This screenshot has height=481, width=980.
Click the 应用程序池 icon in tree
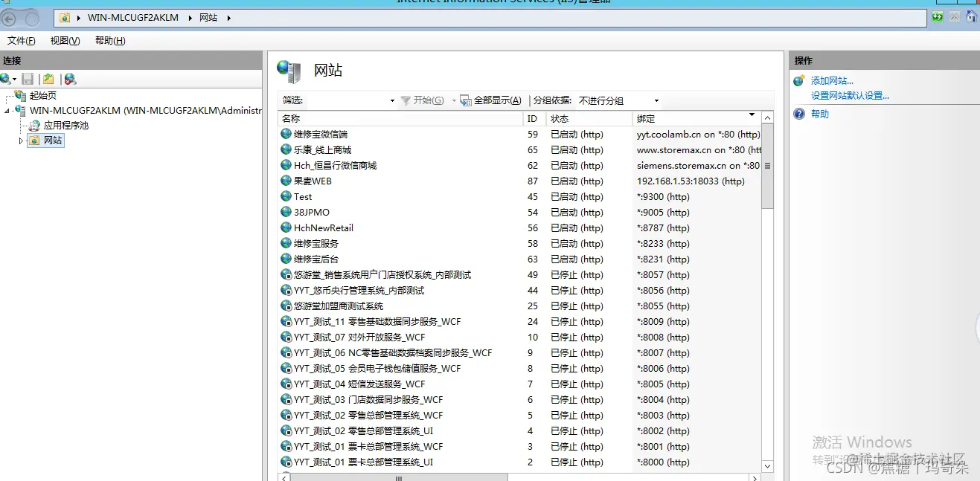click(35, 126)
